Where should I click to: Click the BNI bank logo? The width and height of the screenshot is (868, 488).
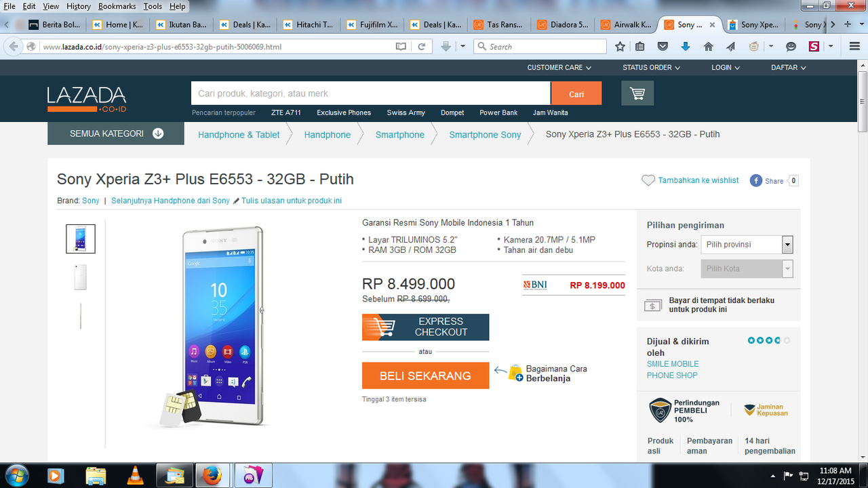click(x=535, y=285)
